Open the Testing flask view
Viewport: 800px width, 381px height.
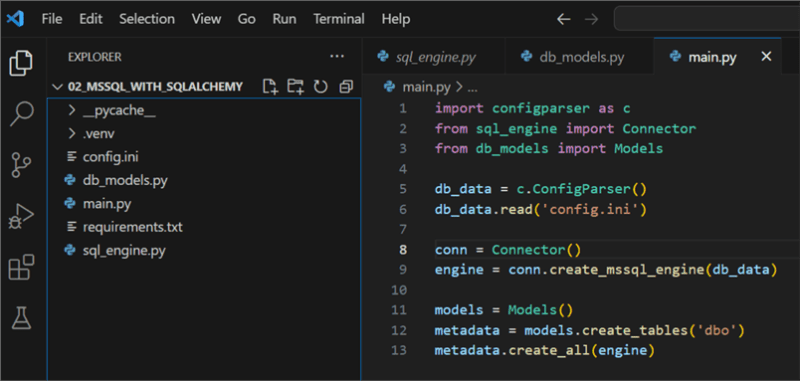(21, 318)
